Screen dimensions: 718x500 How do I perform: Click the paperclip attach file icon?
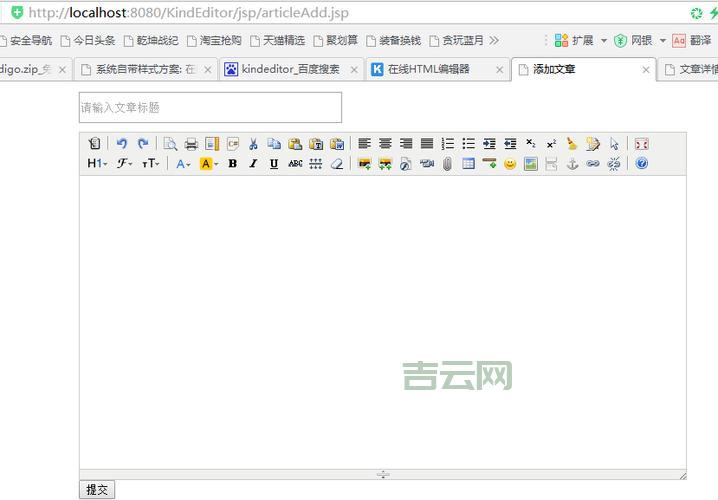tap(448, 164)
